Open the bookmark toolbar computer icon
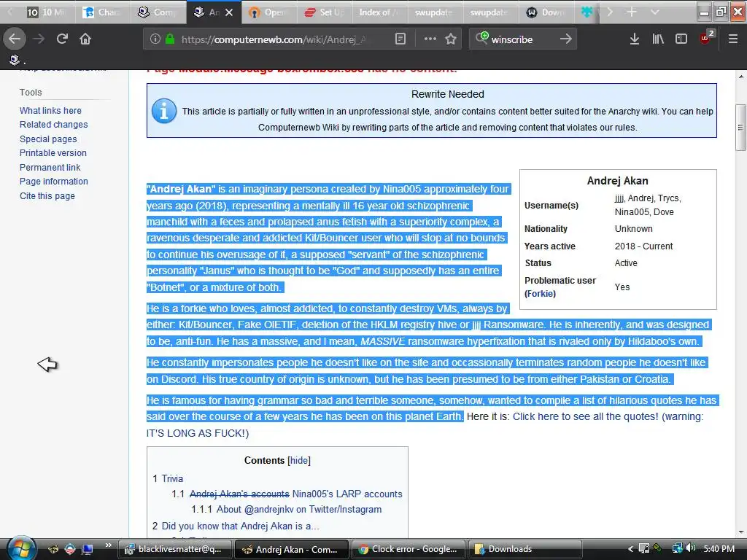 pos(15,60)
